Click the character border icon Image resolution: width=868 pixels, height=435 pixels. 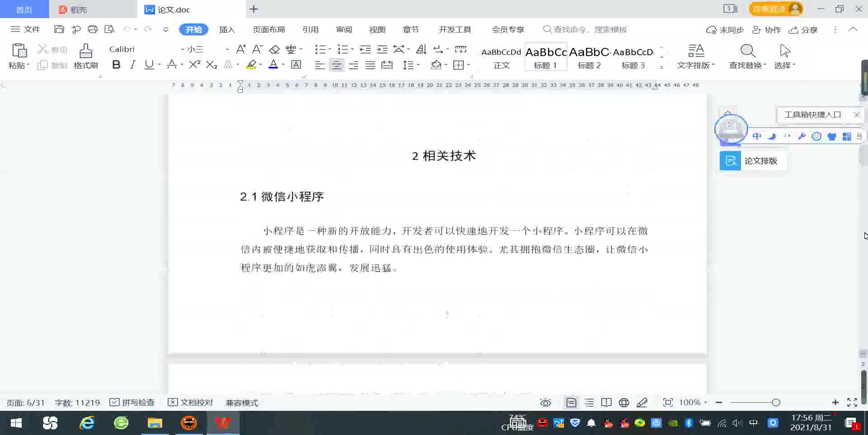[296, 65]
